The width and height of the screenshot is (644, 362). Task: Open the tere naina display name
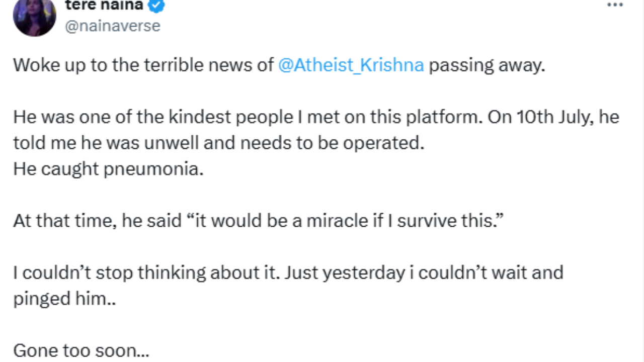(104, 6)
